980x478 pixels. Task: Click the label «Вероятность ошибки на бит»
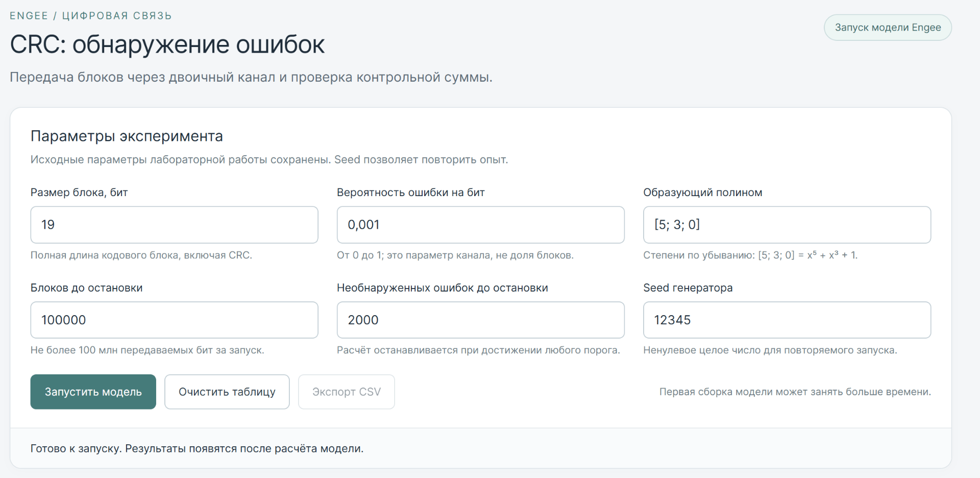coord(411,193)
